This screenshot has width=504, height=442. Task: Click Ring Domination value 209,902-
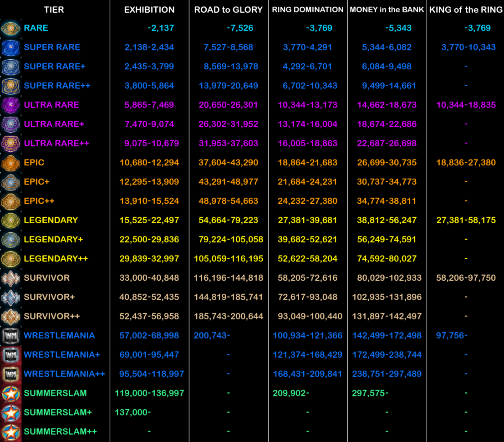(x=291, y=393)
